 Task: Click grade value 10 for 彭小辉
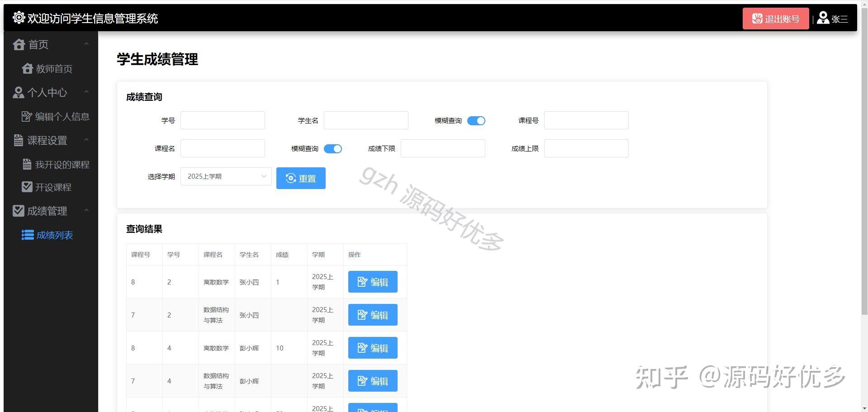(x=280, y=348)
